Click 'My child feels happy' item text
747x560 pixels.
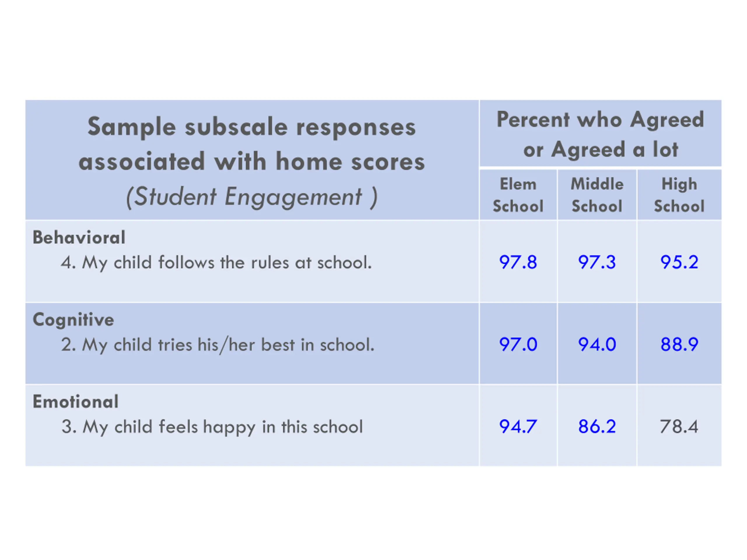coord(212,427)
